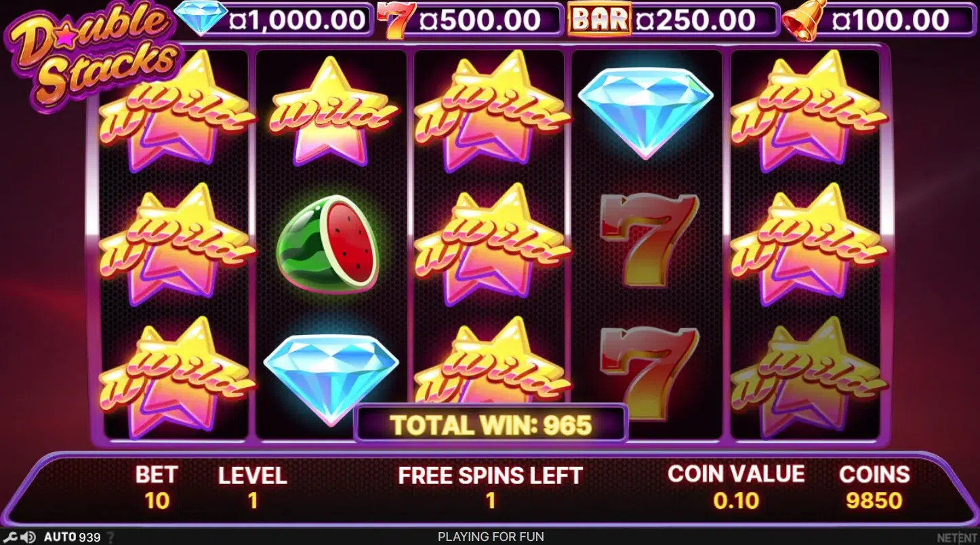Click the diamond symbol at bottom of reel two
Image resolution: width=980 pixels, height=545 pixels.
[x=331, y=378]
